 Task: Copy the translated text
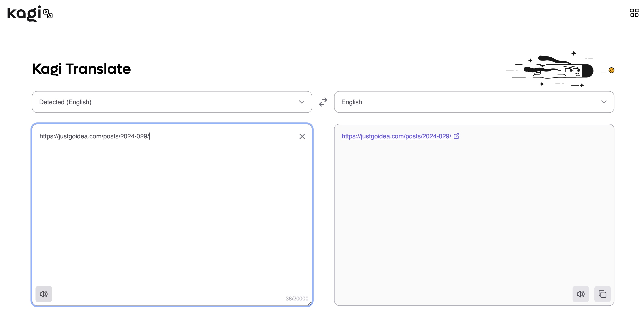(x=603, y=294)
